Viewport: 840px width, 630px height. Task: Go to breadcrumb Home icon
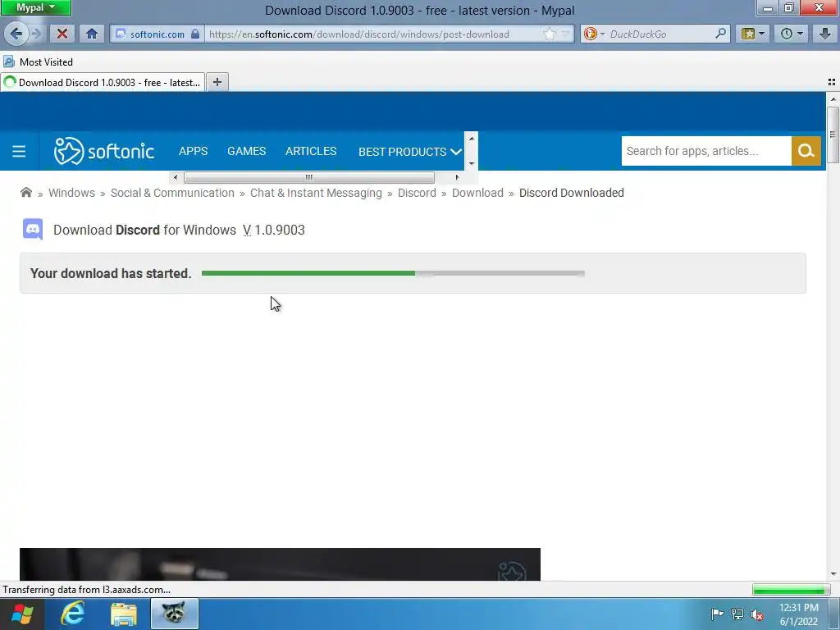click(25, 192)
